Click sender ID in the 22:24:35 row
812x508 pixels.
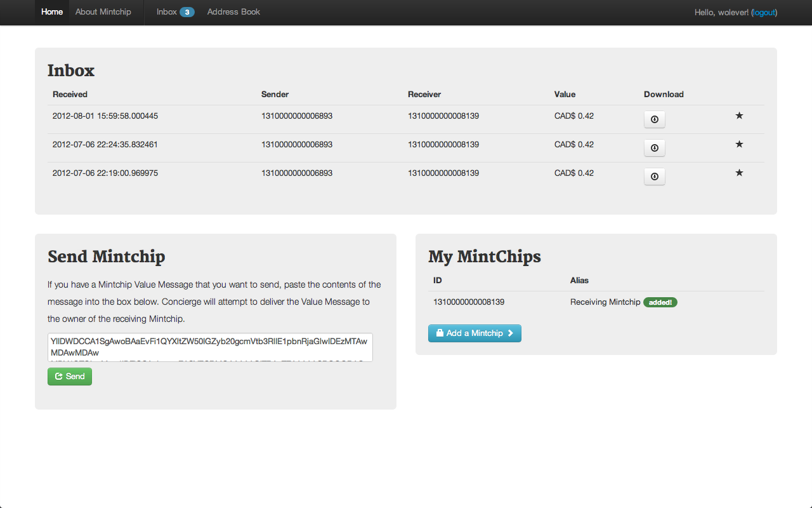[297, 145]
